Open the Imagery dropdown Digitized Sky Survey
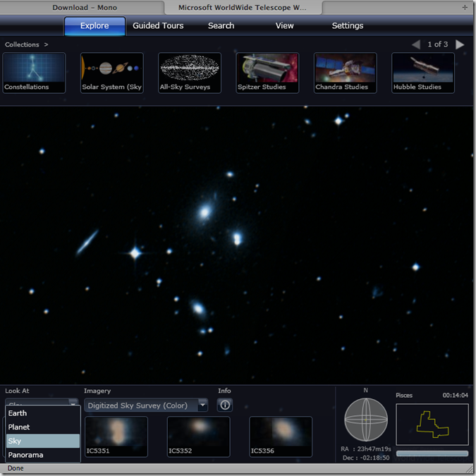The width and height of the screenshot is (476, 476). [146, 405]
